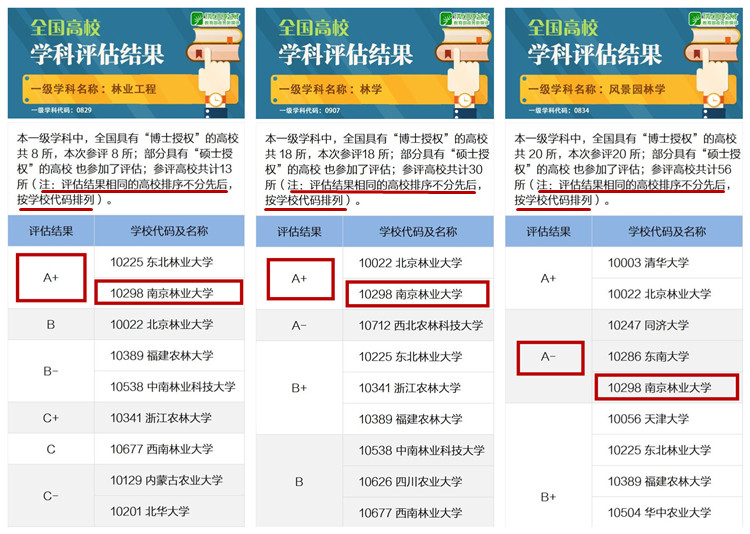Image resolution: width=750 pixels, height=534 pixels.
Task: Click grade A- in the 风景园林学 table
Action: pyautogui.click(x=549, y=356)
